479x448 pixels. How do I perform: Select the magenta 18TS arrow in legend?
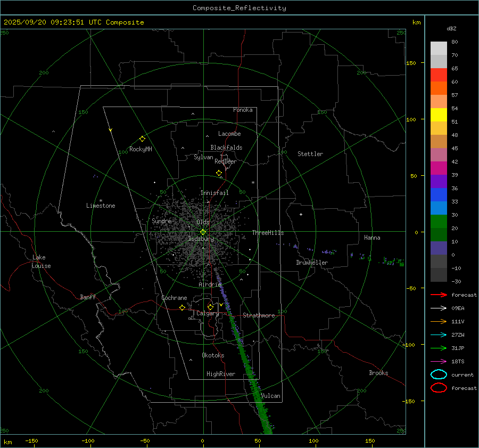(x=439, y=361)
